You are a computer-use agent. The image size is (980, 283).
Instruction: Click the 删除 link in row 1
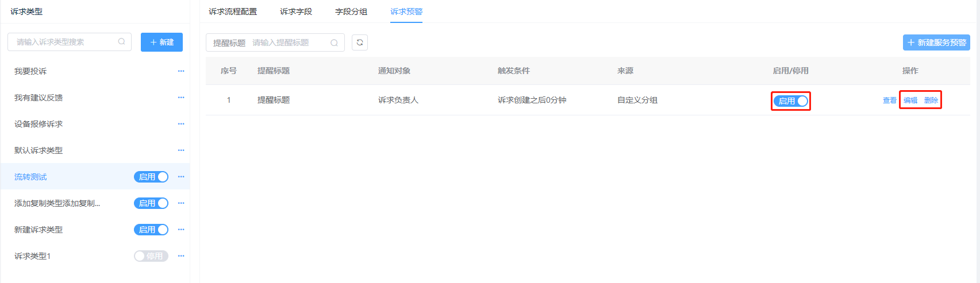click(931, 100)
